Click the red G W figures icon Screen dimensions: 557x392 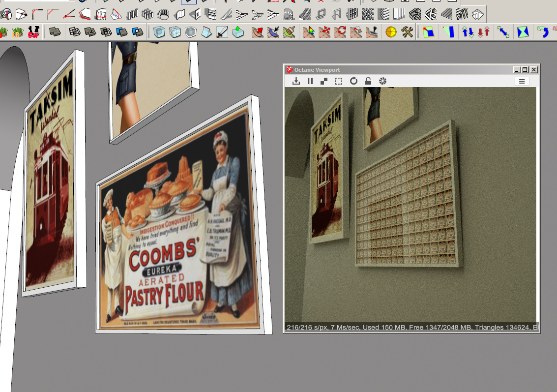coord(33,32)
